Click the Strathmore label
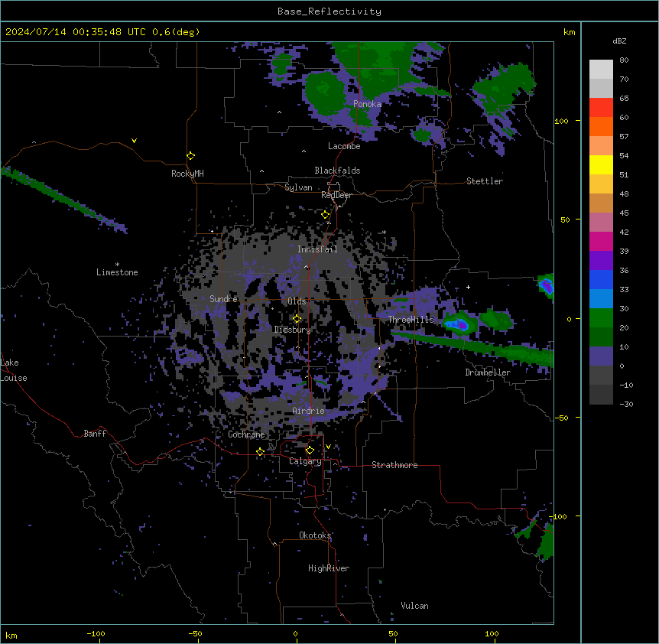This screenshot has width=659, height=644. point(394,465)
